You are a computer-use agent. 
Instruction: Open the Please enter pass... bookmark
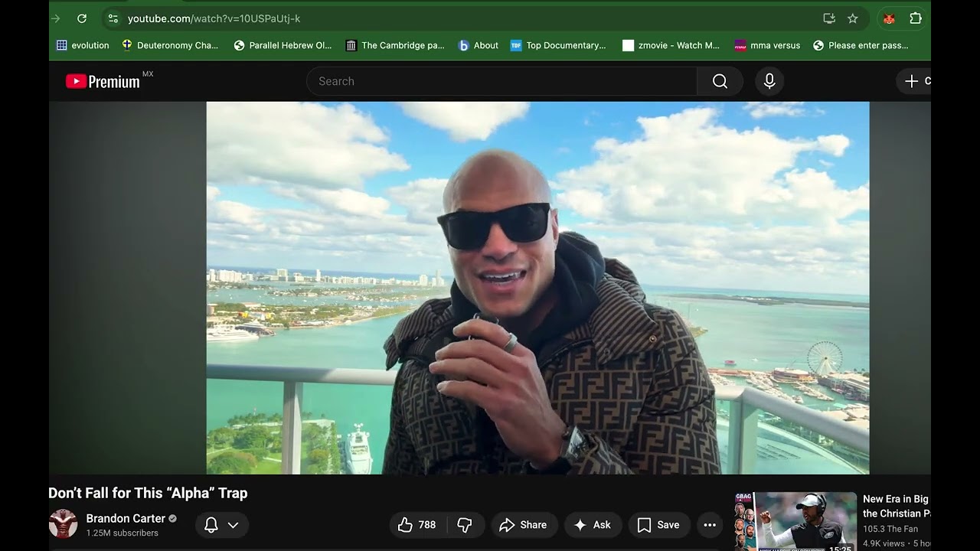(x=861, y=45)
